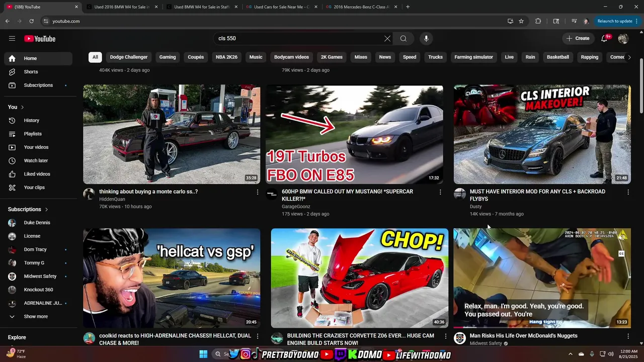Open the Duke Dennis subscription channel
This screenshot has width=644, height=362.
coord(38,223)
